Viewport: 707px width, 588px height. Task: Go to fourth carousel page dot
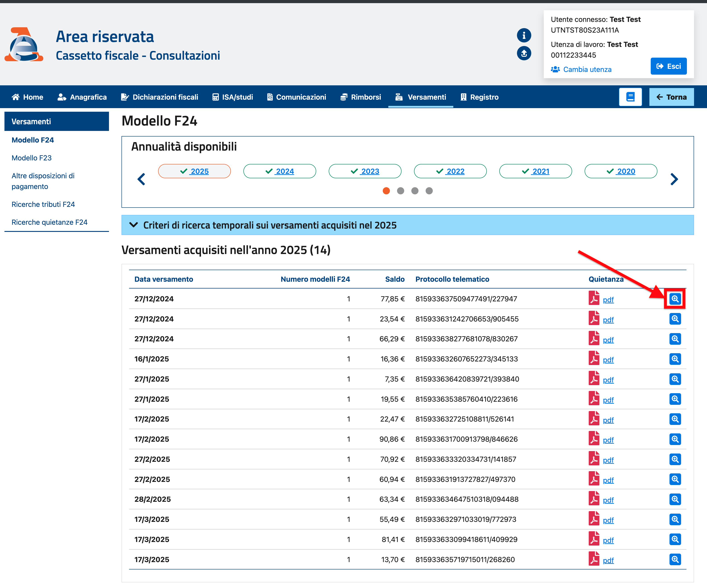click(x=429, y=191)
